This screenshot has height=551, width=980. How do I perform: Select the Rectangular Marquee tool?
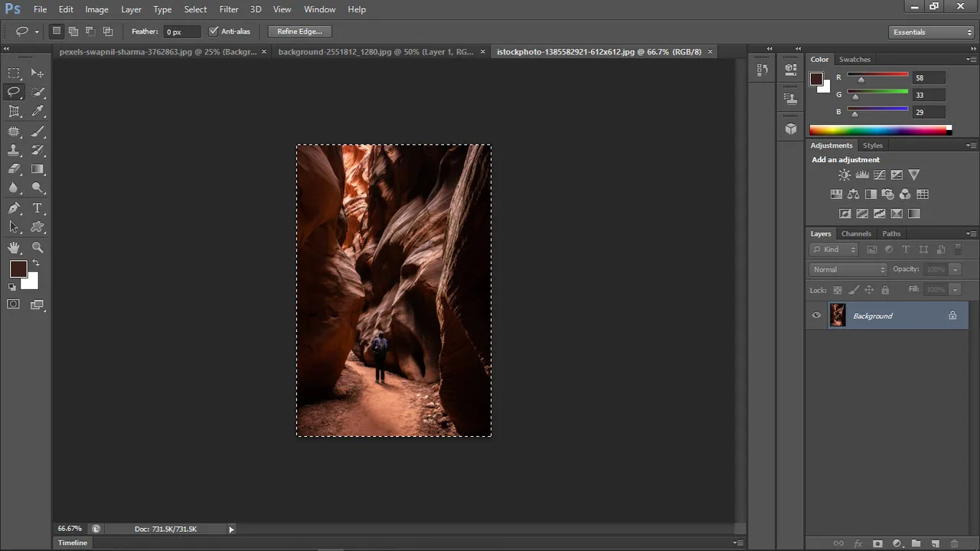point(14,73)
